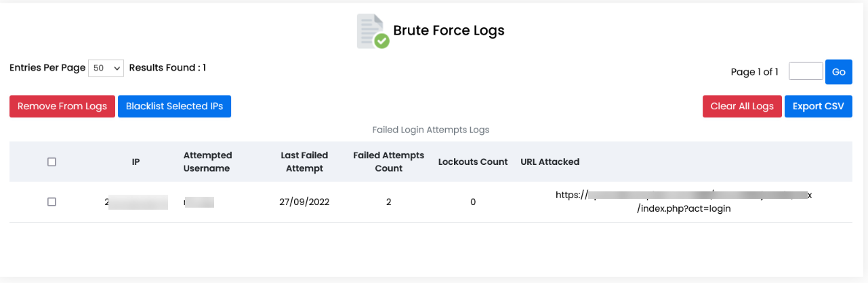The width and height of the screenshot is (868, 283).
Task: Click the Export CSV button
Action: pos(818,107)
